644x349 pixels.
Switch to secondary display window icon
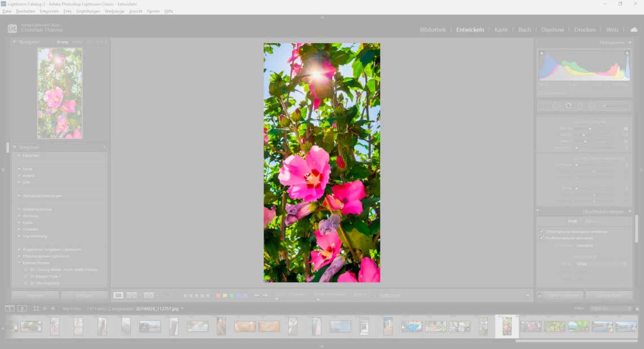22,308
